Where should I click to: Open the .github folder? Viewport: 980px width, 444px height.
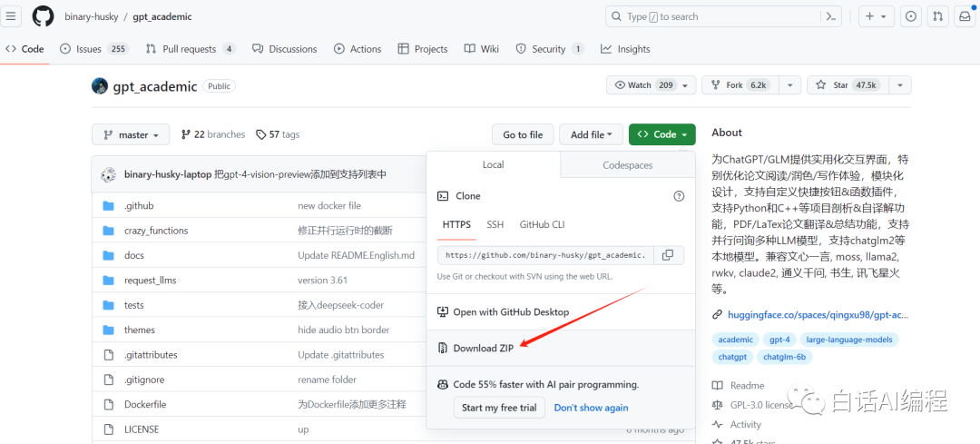[x=139, y=206]
